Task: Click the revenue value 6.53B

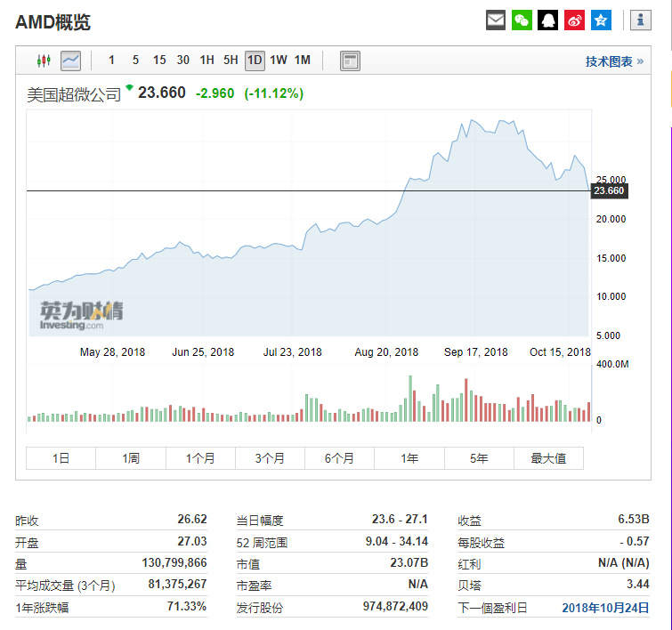Action: click(634, 519)
